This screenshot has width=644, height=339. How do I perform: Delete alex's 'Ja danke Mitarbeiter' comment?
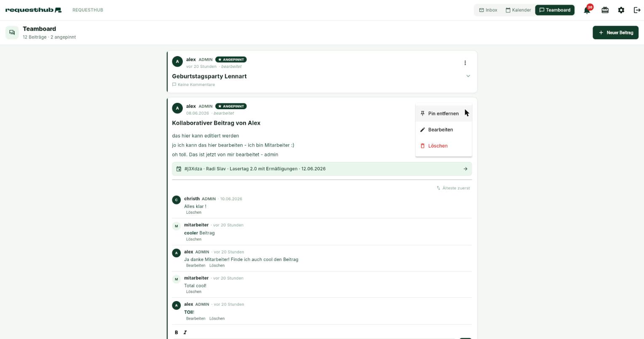click(x=217, y=266)
